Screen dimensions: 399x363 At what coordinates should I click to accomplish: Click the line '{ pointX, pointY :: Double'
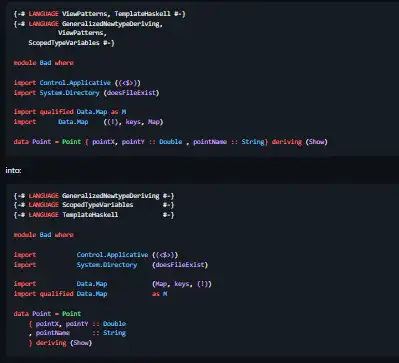click(x=77, y=324)
